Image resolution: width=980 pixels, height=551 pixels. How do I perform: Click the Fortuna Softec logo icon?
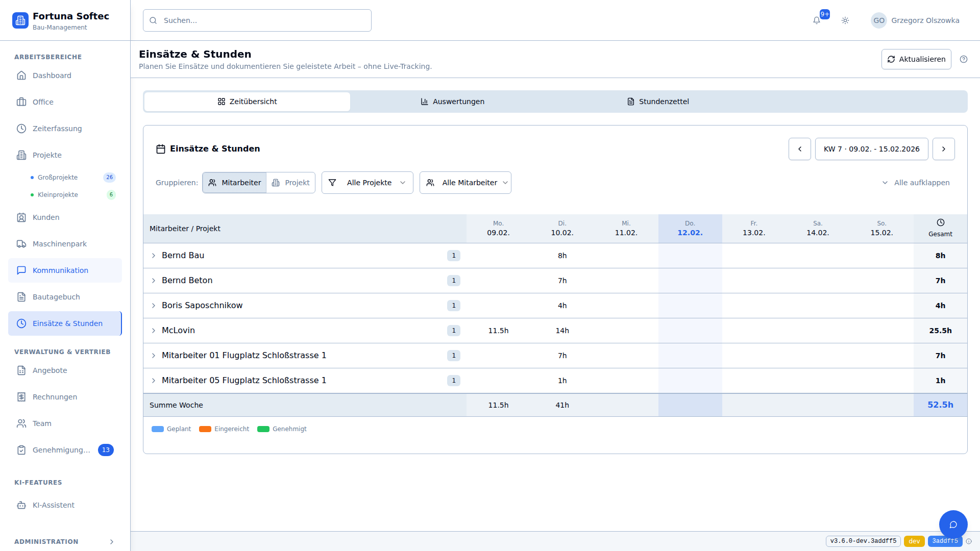tap(20, 20)
